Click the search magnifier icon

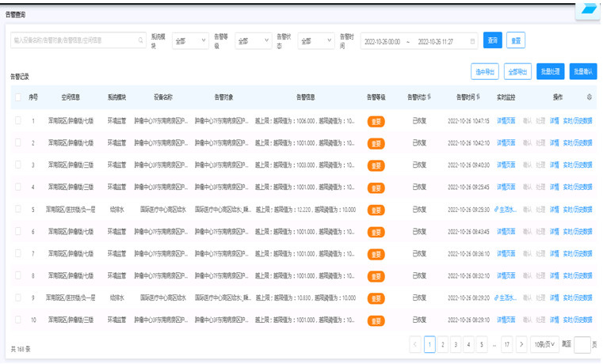pos(141,40)
